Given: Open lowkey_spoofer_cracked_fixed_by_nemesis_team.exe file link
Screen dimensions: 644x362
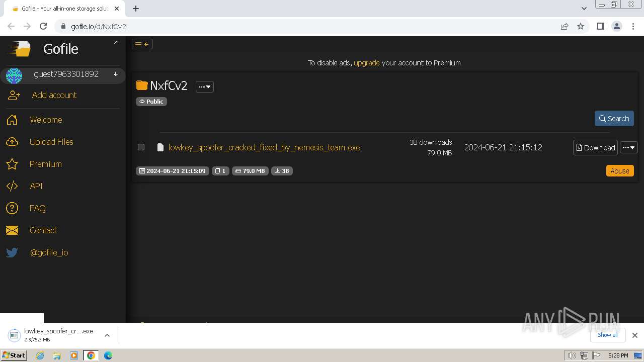Looking at the screenshot, I should pyautogui.click(x=264, y=147).
